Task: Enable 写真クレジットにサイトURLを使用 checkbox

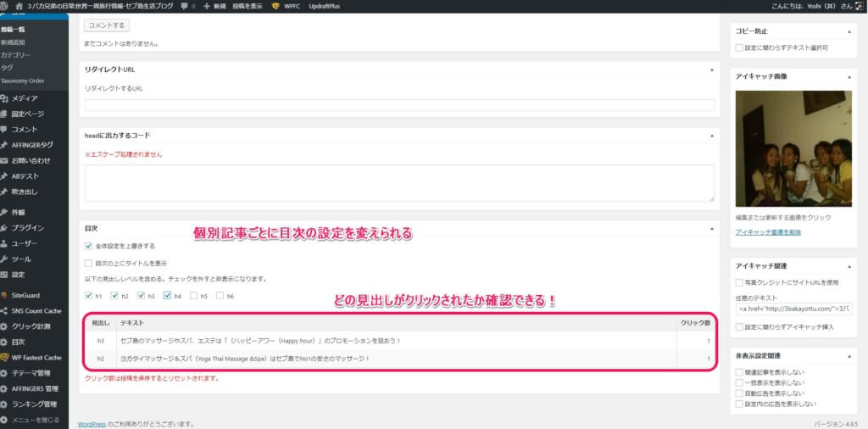Action: pos(739,283)
